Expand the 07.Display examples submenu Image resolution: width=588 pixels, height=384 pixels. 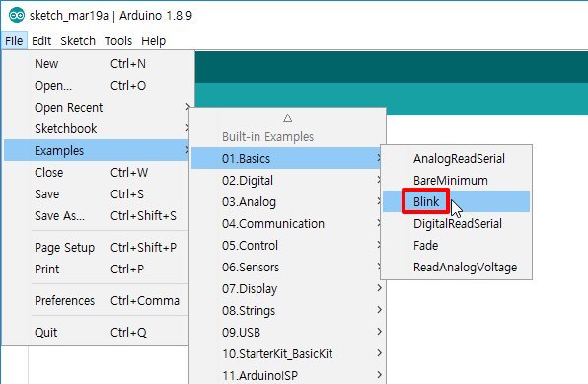pyautogui.click(x=288, y=289)
